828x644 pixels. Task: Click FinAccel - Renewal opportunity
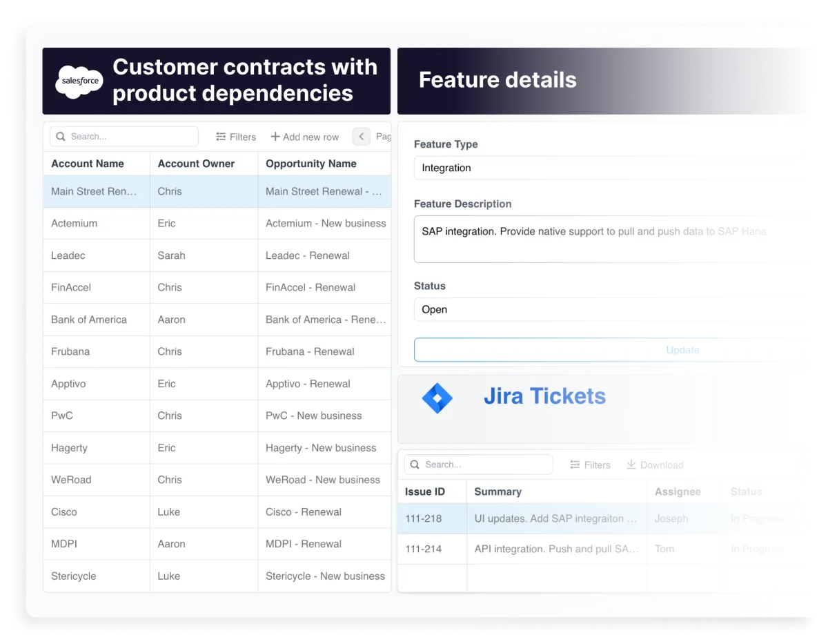310,287
